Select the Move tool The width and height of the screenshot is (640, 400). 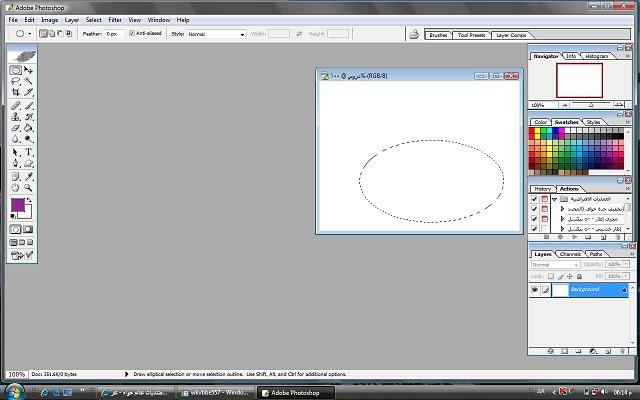pyautogui.click(x=29, y=71)
